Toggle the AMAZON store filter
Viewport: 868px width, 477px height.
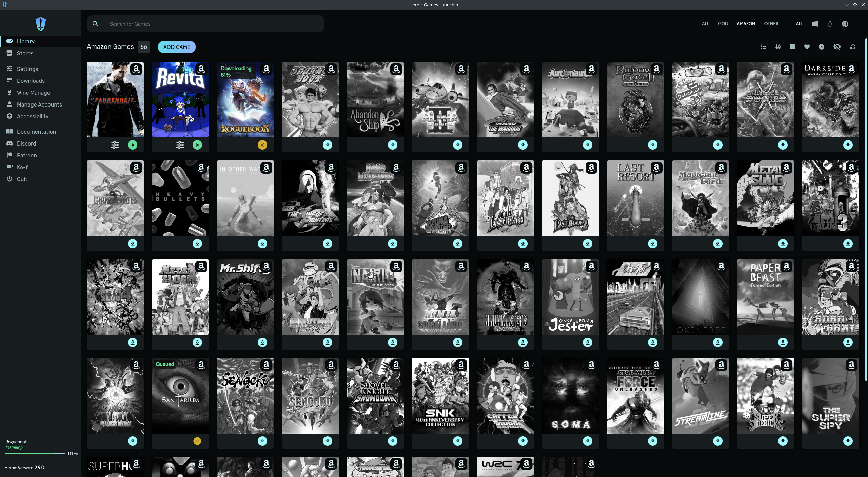click(746, 23)
